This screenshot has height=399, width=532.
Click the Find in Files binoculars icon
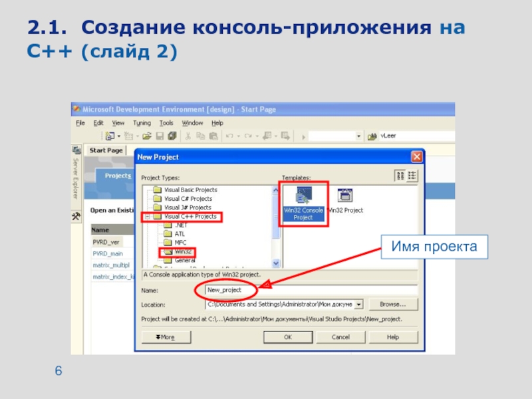click(372, 136)
